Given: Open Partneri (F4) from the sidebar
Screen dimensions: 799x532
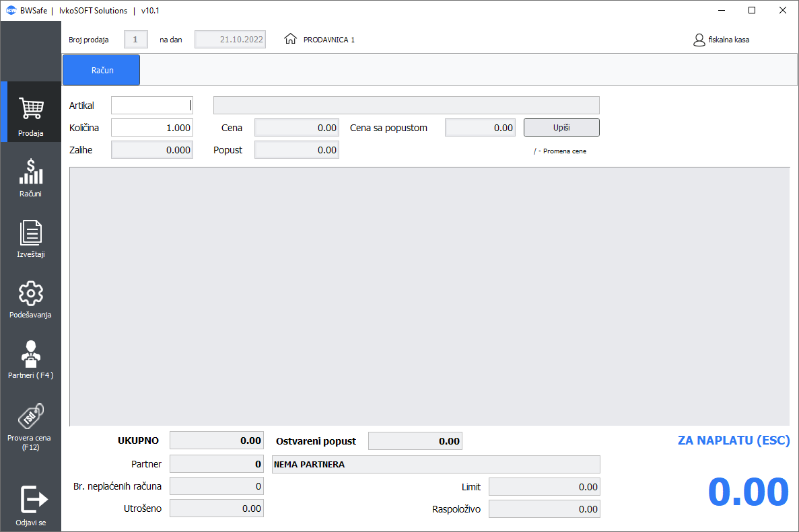Looking at the screenshot, I should point(31,354).
